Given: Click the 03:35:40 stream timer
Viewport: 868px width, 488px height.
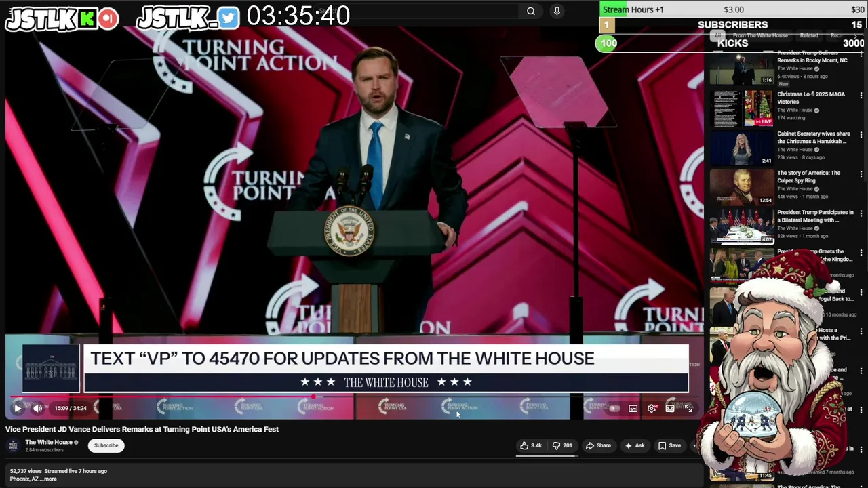Looking at the screenshot, I should (298, 16).
